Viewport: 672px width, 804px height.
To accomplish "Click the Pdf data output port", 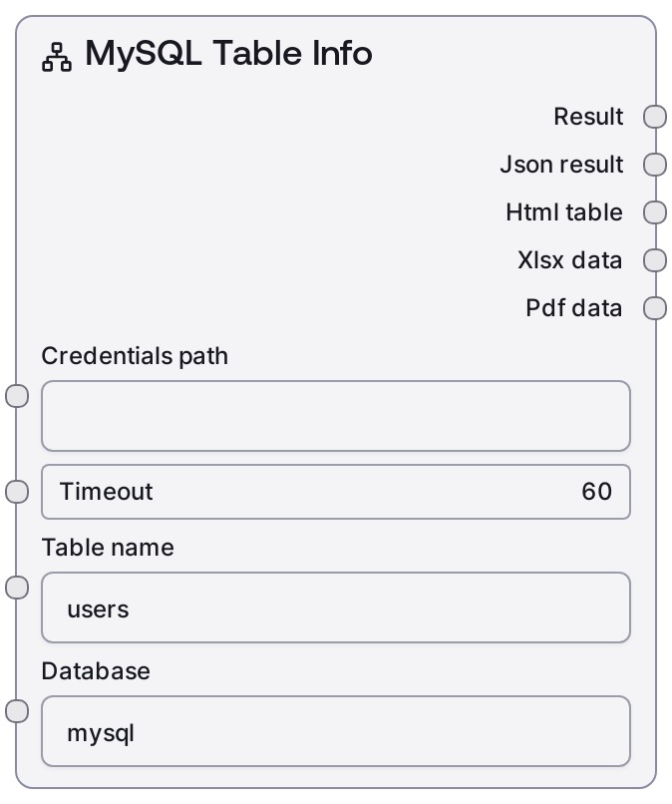I will pyautogui.click(x=654, y=308).
